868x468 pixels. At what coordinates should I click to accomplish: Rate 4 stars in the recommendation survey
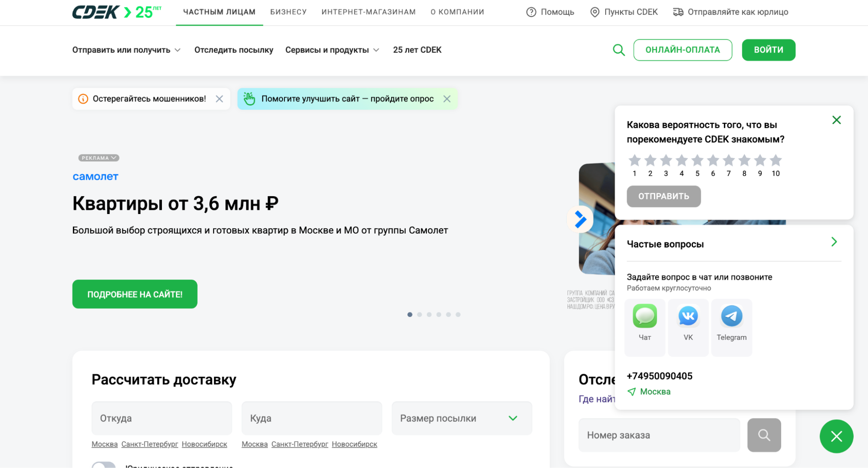[x=682, y=161]
